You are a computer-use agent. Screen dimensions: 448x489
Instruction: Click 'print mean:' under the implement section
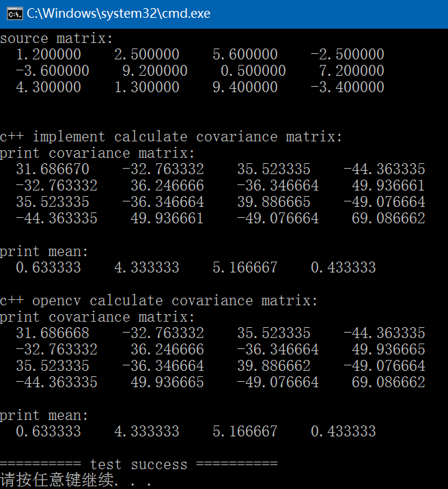point(44,251)
